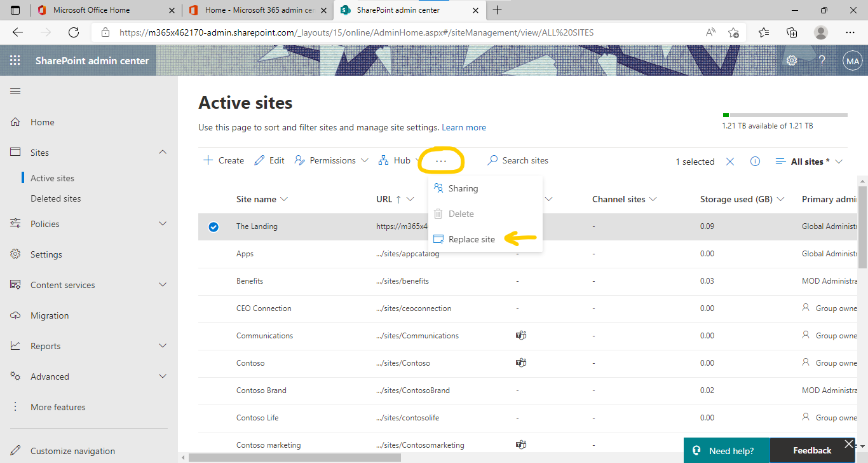Open the Microsoft 365 app launcher

click(15, 60)
